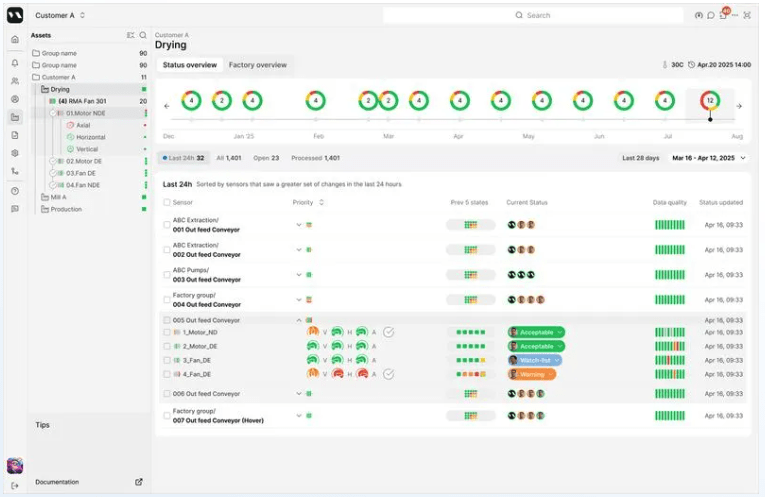Open the Customer A switcher dropdown
The width and height of the screenshot is (765, 497).
click(60, 15)
